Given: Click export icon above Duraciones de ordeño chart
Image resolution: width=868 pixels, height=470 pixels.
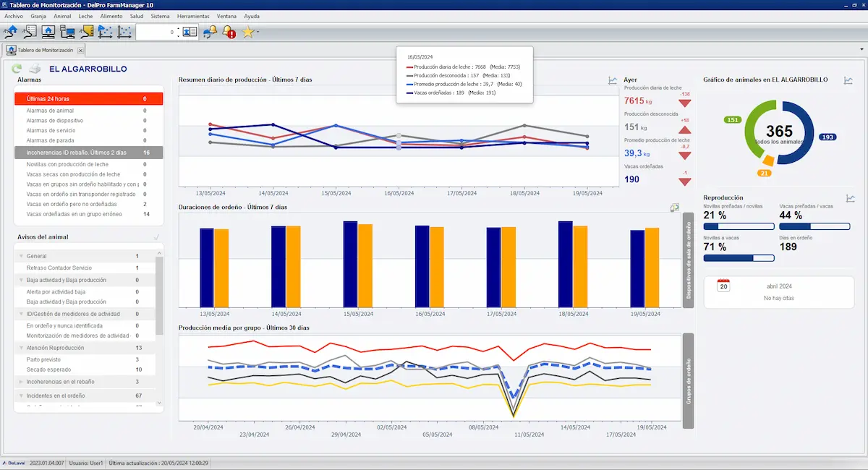Looking at the screenshot, I should [674, 208].
